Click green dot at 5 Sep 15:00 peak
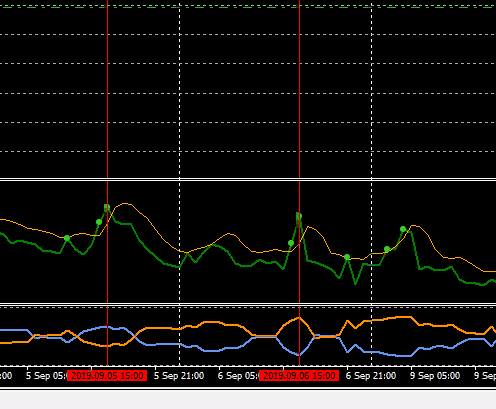The height and width of the screenshot is (409, 496). point(107,207)
